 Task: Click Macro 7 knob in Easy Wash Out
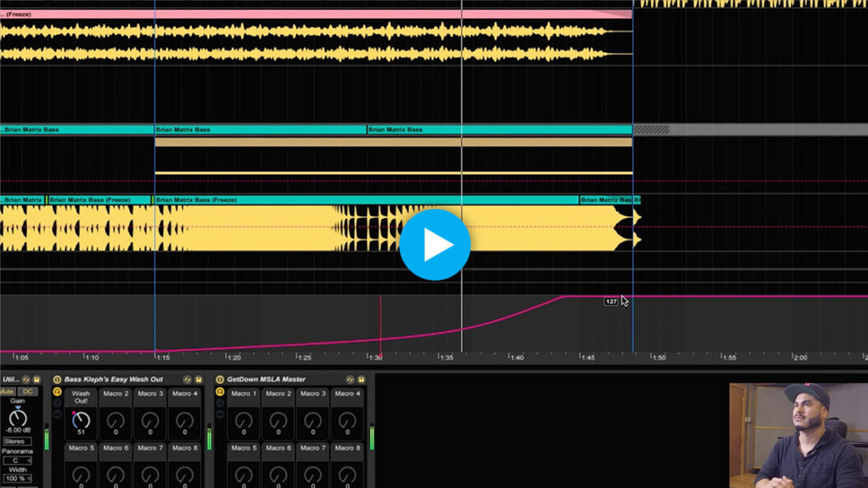[150, 475]
